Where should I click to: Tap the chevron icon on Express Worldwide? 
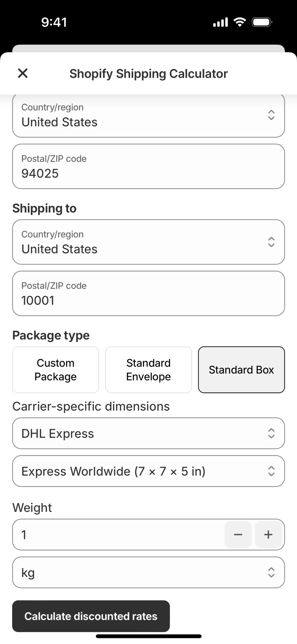coord(271,471)
